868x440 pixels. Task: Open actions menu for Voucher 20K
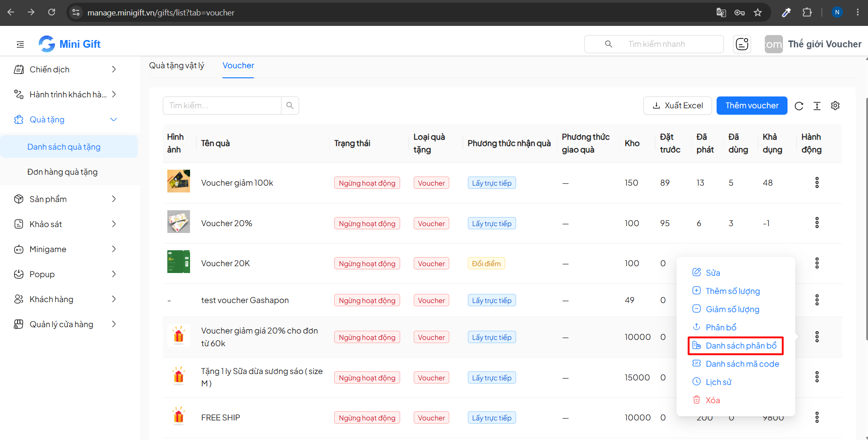[817, 263]
